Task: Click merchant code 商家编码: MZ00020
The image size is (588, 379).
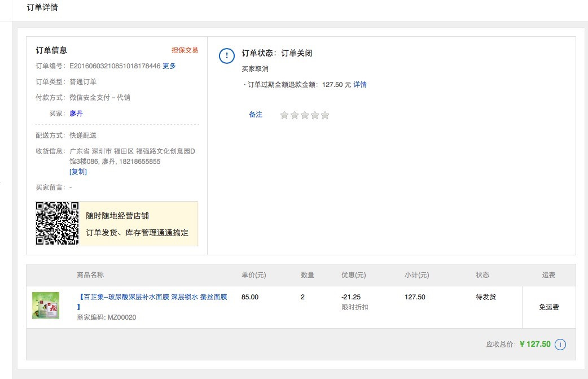Action: [x=107, y=317]
